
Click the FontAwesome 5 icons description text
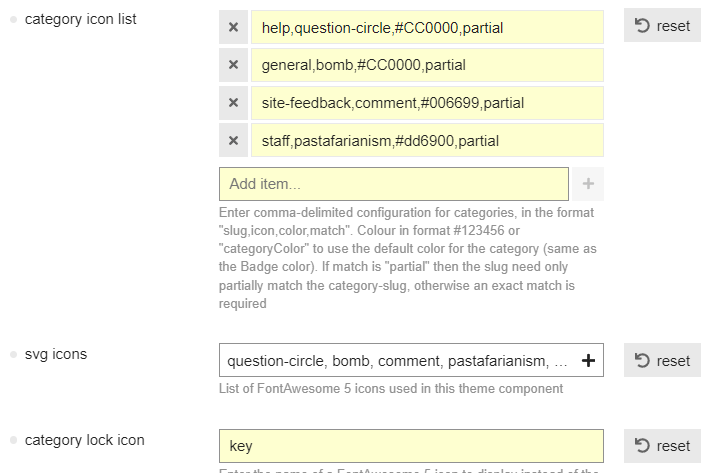click(x=391, y=388)
